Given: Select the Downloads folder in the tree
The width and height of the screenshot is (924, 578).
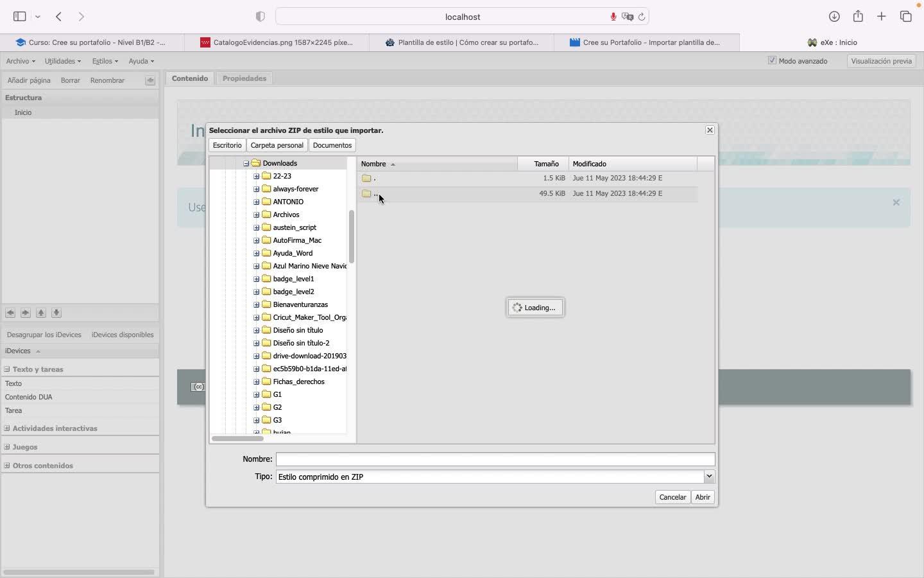Looking at the screenshot, I should [280, 163].
